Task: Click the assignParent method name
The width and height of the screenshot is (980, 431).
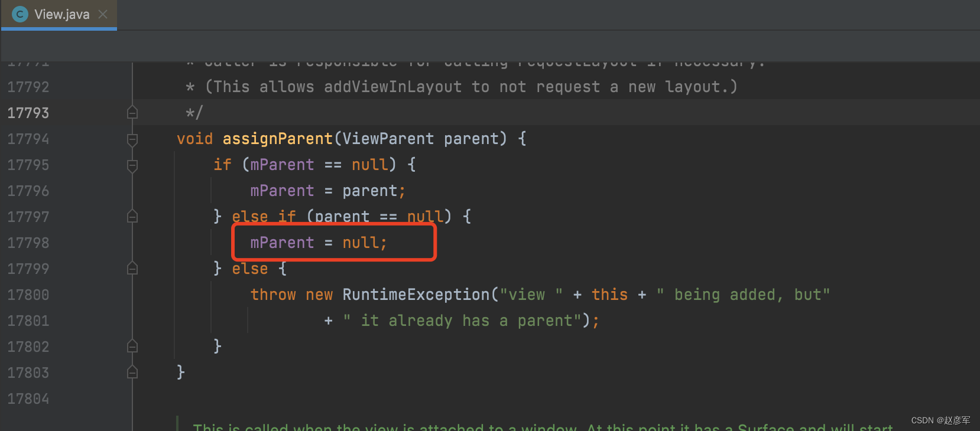Action: coord(278,139)
